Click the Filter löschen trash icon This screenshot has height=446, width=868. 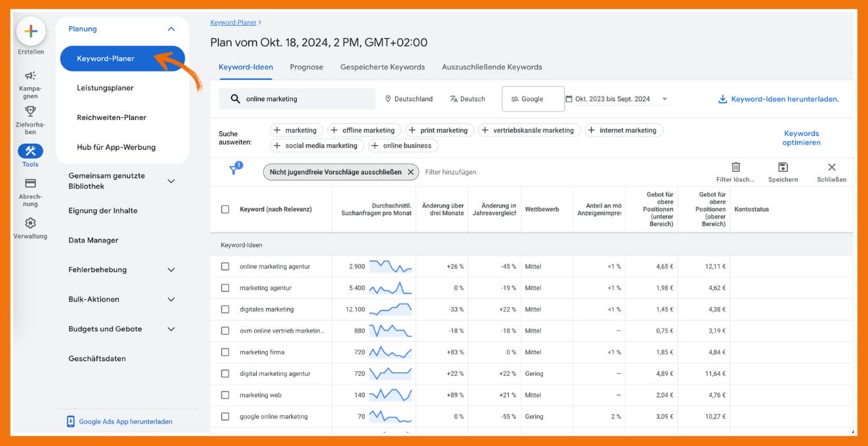(x=735, y=167)
